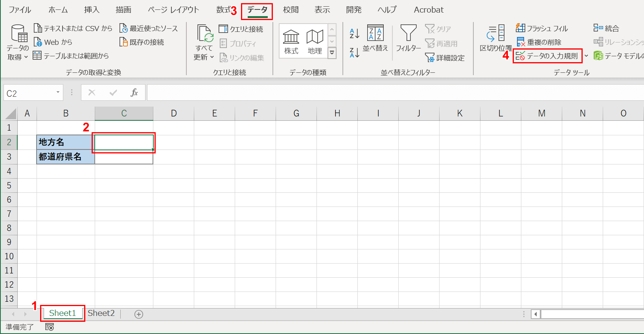Open the Acrobat tab
Viewport: 644px width, 334px height.
(x=429, y=10)
